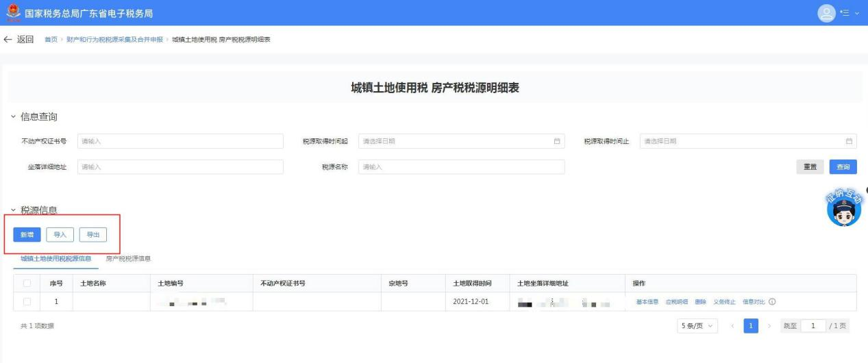Toggle the select-all checkbox in table header
868x363 pixels.
pos(27,284)
